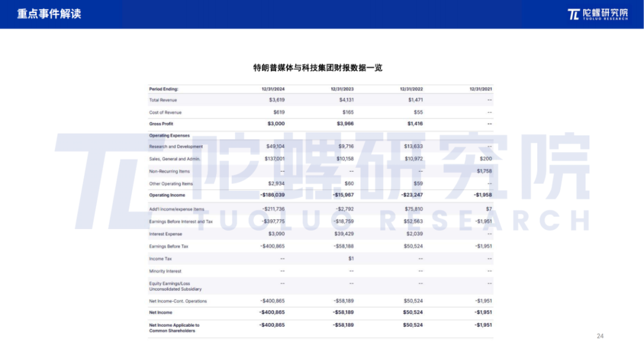Select Net Income Applicable to Common Shareholders label
Screen dimensions: 644x362
(x=174, y=328)
